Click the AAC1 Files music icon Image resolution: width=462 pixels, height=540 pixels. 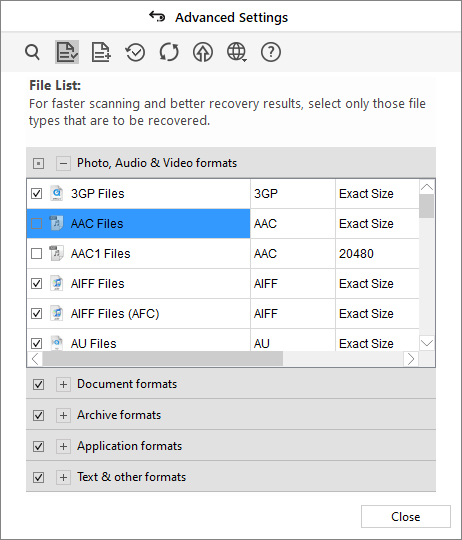(x=57, y=253)
